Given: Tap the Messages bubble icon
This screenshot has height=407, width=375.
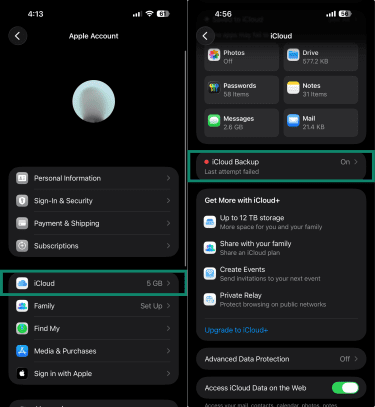Looking at the screenshot, I should [214, 120].
